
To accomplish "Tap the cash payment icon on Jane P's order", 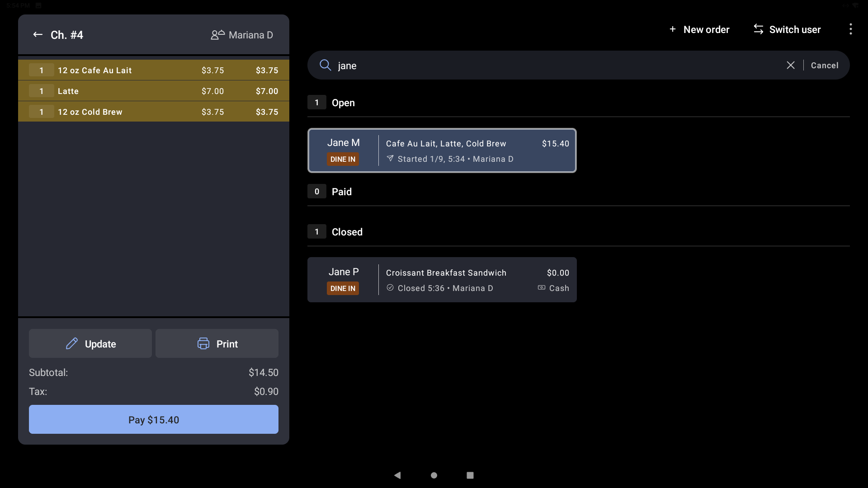I will (x=541, y=288).
